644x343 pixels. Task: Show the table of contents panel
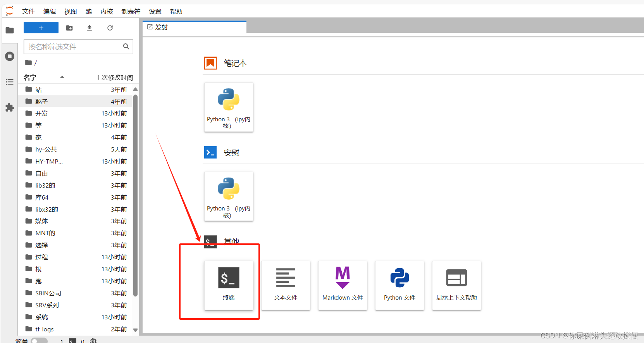click(x=10, y=82)
